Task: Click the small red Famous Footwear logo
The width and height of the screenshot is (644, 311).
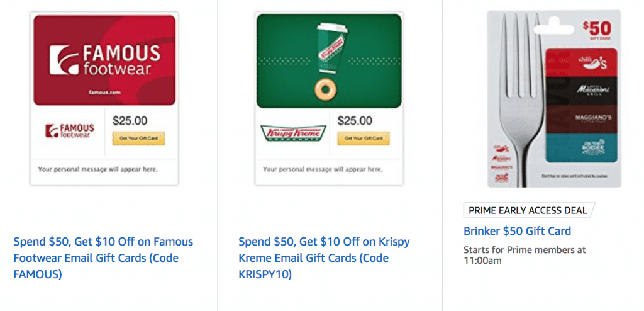Action: [x=70, y=132]
